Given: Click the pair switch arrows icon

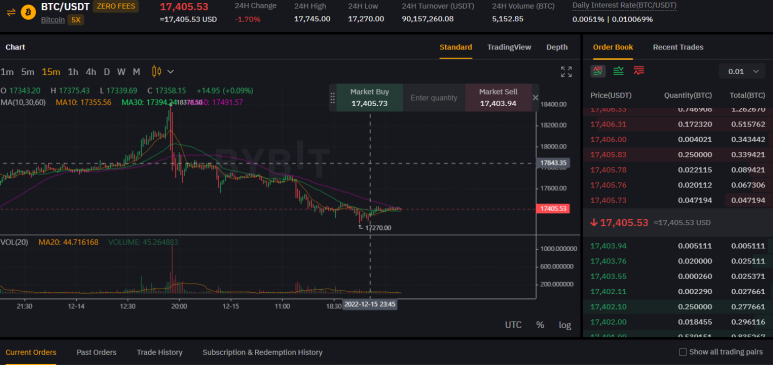Looking at the screenshot, I should click(x=11, y=12).
